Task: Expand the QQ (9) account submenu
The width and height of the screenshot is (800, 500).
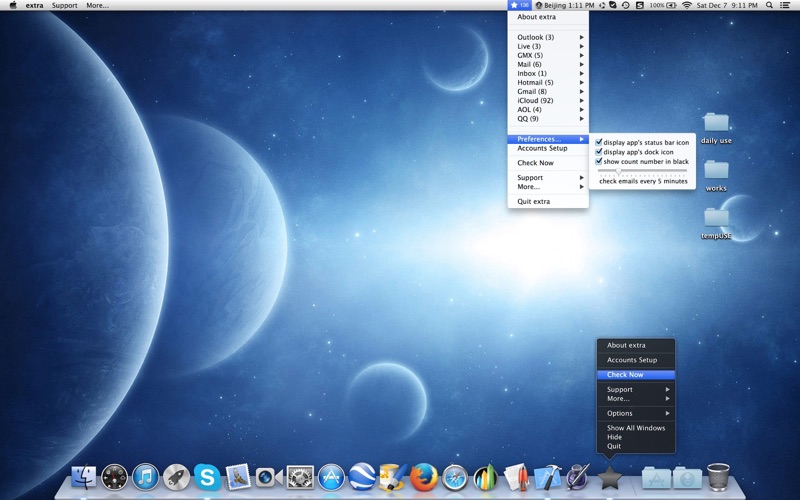Action: [x=548, y=119]
